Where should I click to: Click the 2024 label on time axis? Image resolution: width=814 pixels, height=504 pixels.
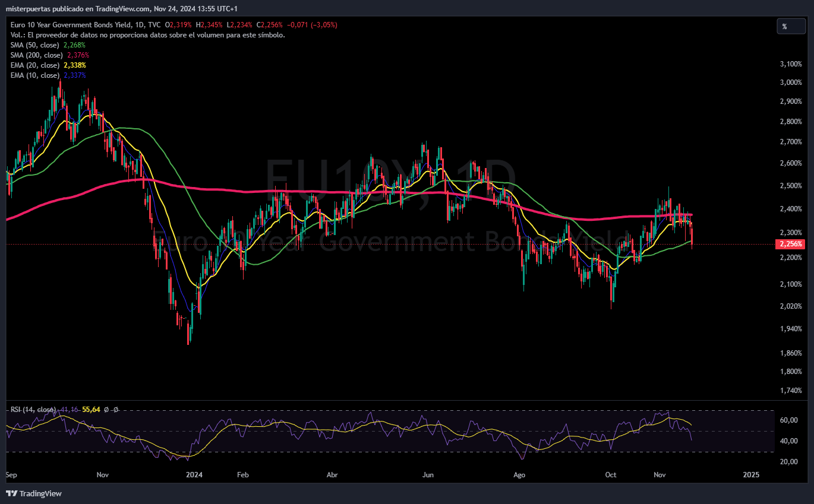[194, 475]
